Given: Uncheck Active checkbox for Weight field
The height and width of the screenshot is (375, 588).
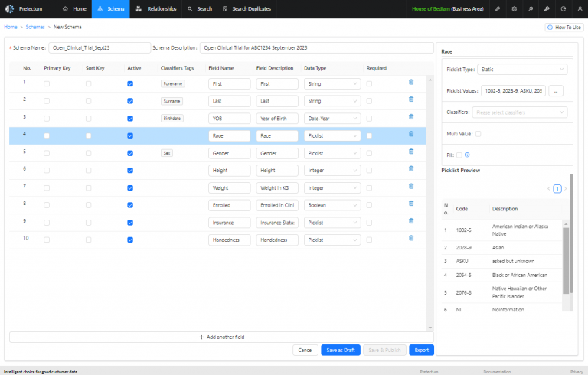Looking at the screenshot, I should 130,187.
